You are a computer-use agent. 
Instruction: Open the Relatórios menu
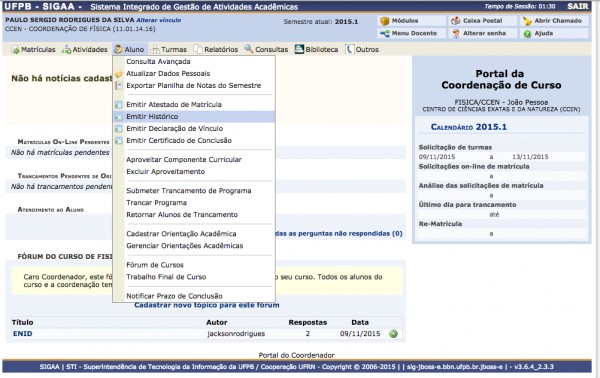tap(216, 50)
